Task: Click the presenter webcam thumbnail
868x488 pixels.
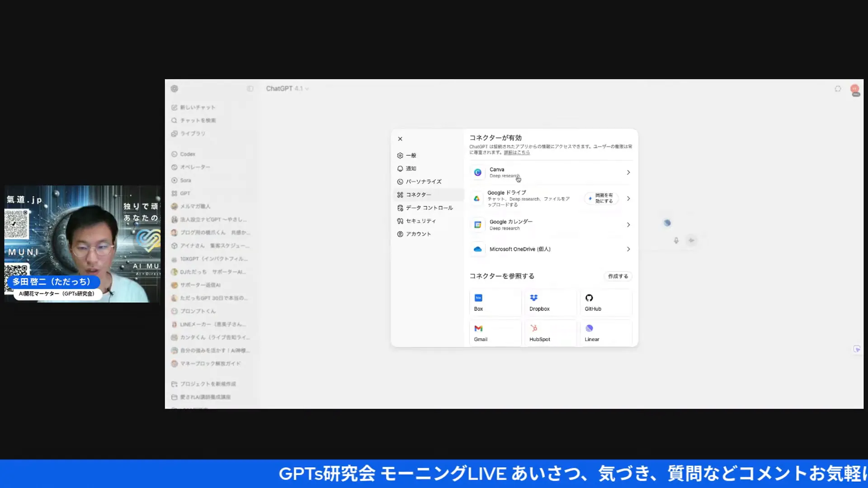Action: [82, 244]
